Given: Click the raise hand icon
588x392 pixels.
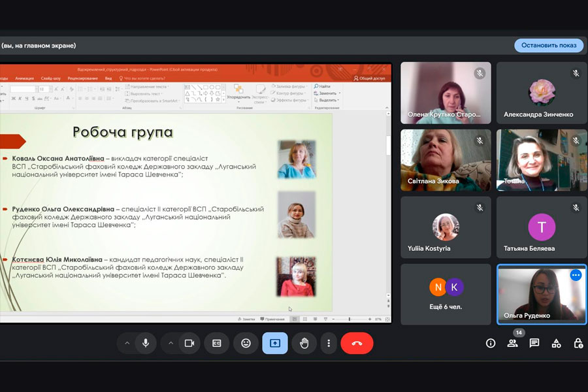Looking at the screenshot, I should [304, 343].
